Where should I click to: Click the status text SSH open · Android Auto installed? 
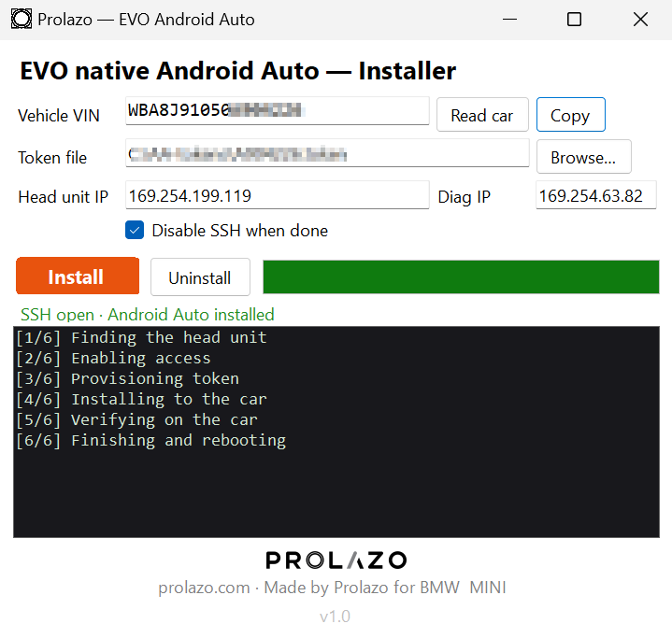tap(148, 315)
